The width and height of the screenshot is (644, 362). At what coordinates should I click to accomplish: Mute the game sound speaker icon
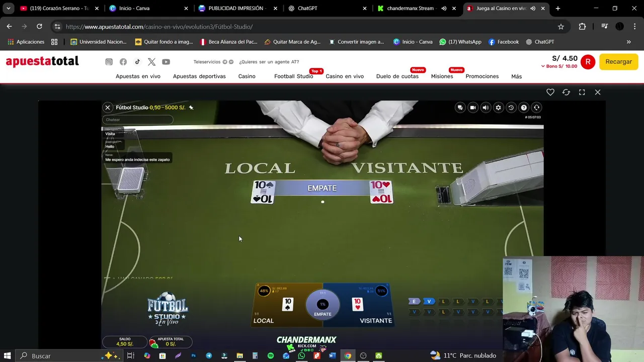(486, 107)
